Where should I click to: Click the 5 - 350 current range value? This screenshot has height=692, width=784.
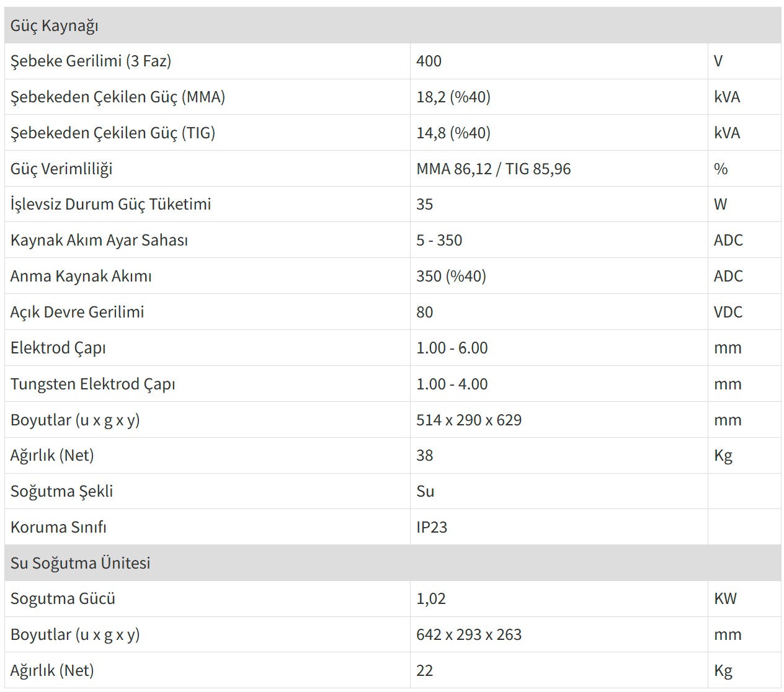pos(439,240)
